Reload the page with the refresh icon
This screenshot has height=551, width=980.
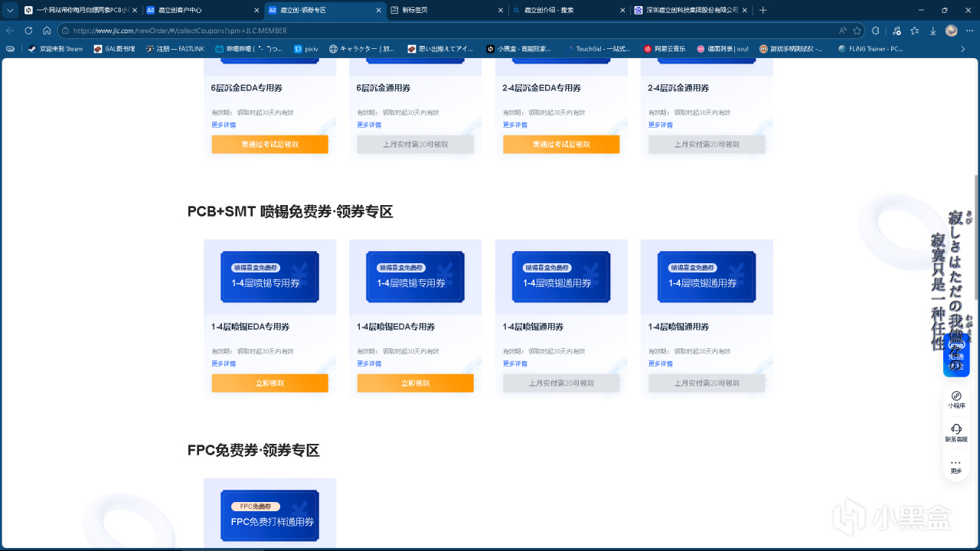point(28,31)
